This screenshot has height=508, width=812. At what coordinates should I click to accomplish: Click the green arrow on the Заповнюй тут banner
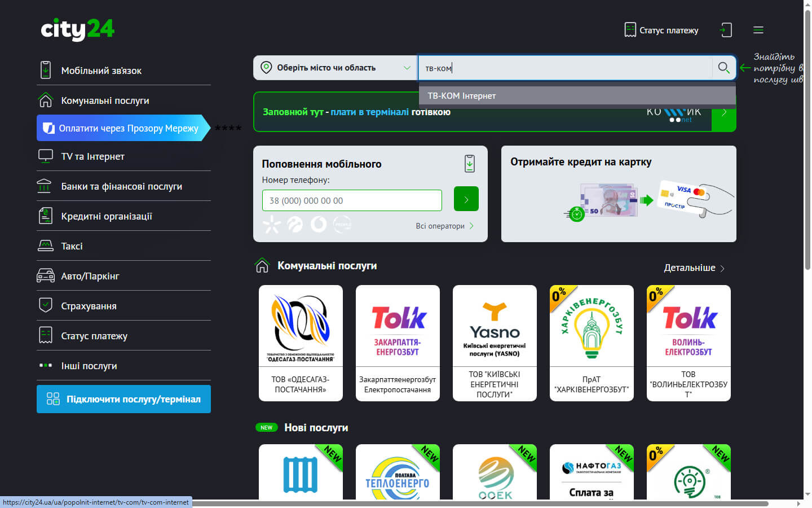[x=724, y=112]
